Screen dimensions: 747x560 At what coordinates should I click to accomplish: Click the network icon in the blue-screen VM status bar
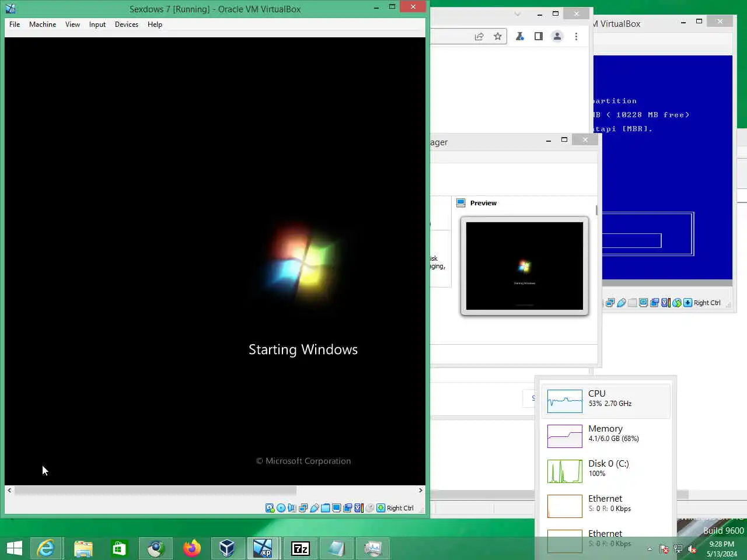[610, 303]
